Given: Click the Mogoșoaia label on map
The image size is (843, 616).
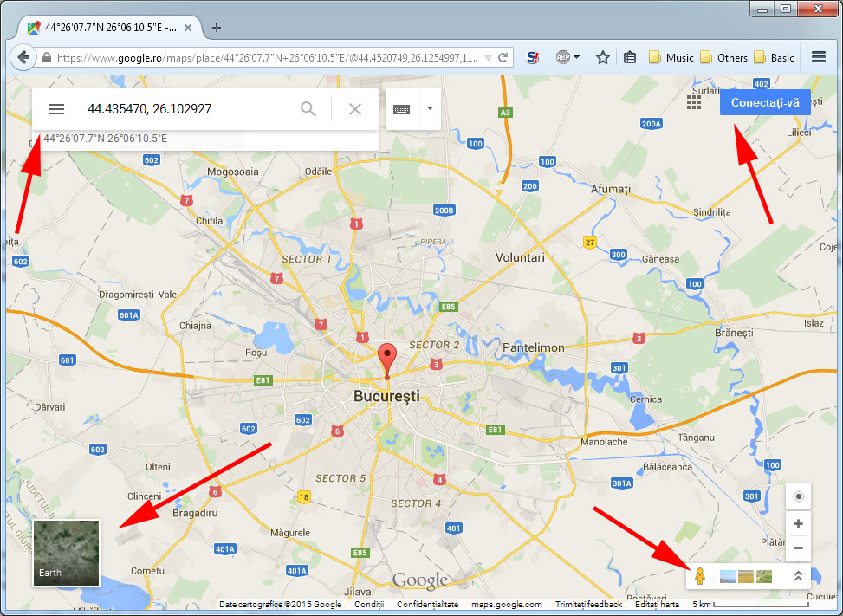Looking at the screenshot, I should 233,172.
